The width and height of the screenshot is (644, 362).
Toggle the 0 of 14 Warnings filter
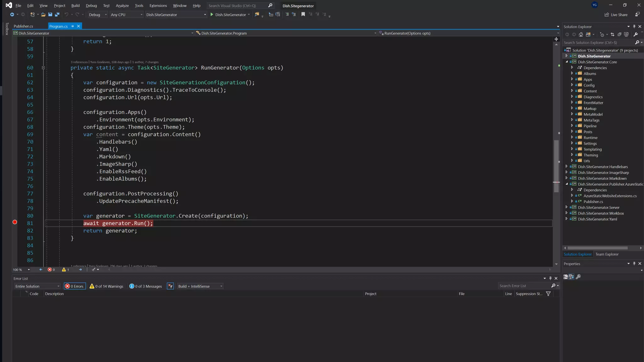(x=106, y=286)
